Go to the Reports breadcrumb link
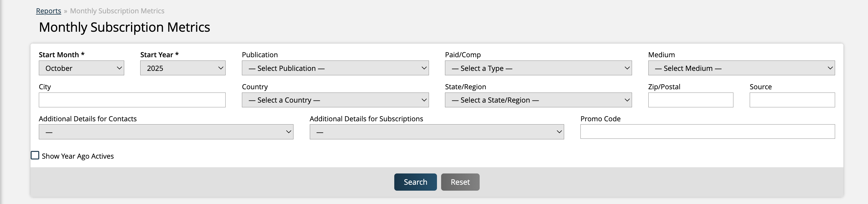 49,11
